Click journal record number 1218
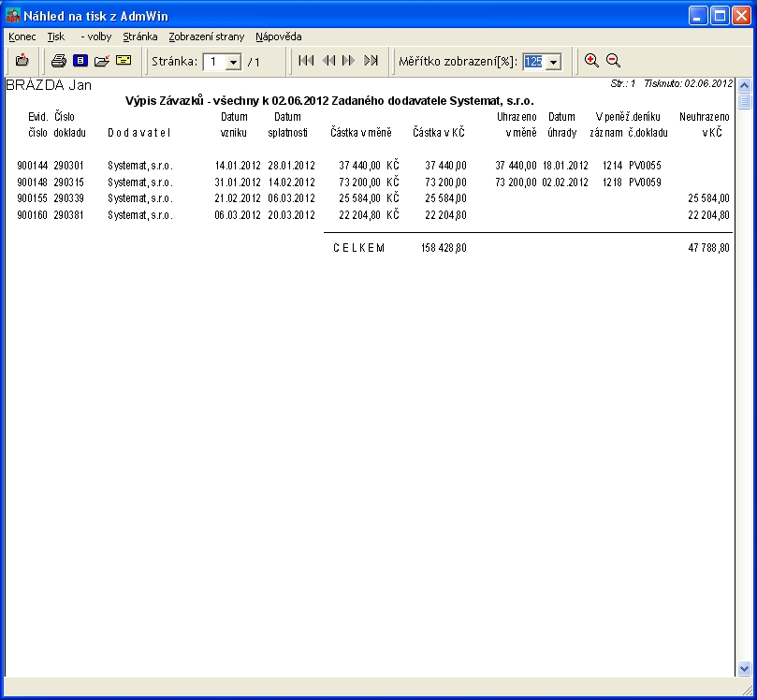This screenshot has width=757, height=700. pyautogui.click(x=612, y=182)
